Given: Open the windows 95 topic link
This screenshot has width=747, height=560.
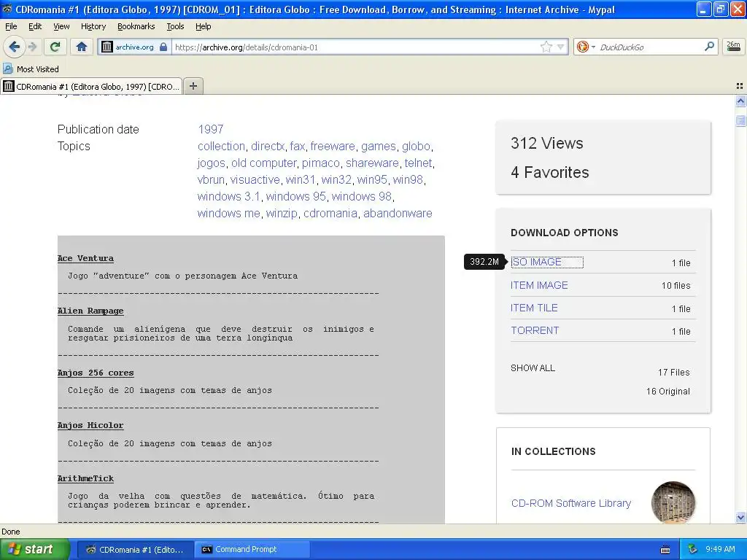Looking at the screenshot, I should click(x=296, y=196).
